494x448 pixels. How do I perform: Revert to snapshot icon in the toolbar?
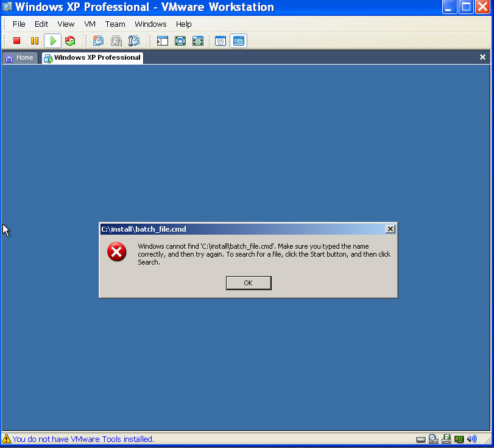point(116,41)
